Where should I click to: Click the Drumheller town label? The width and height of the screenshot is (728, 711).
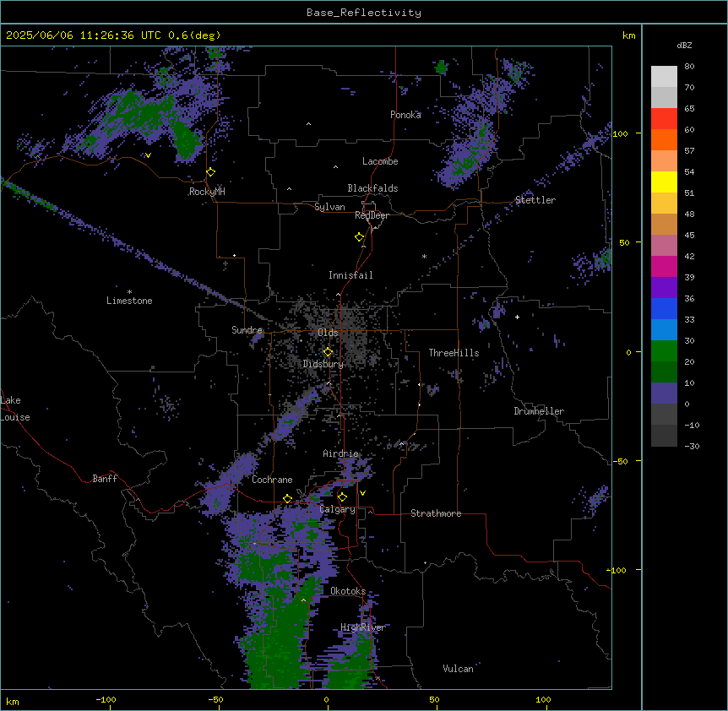[x=539, y=411]
